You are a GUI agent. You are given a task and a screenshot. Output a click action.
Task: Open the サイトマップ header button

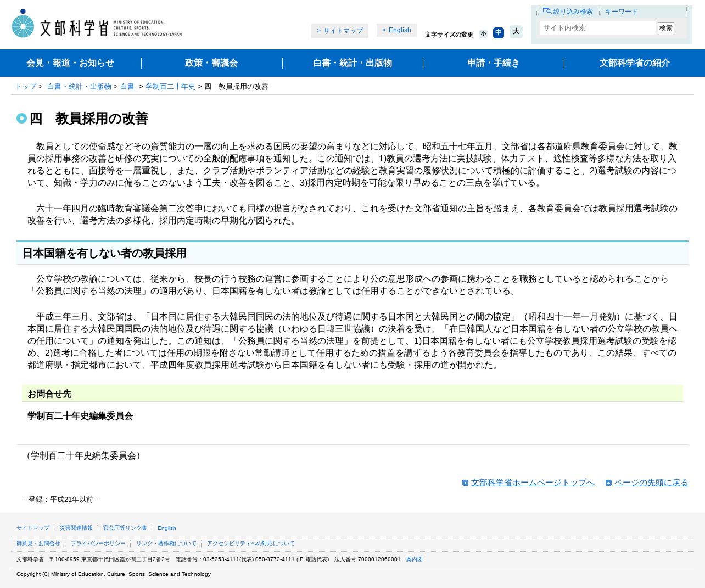[340, 31]
